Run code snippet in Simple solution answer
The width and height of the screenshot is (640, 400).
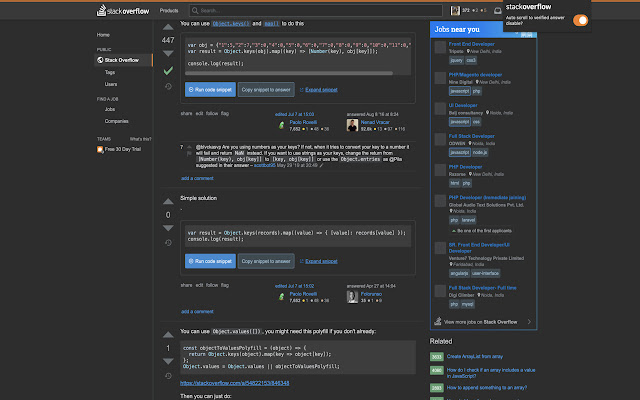210,261
